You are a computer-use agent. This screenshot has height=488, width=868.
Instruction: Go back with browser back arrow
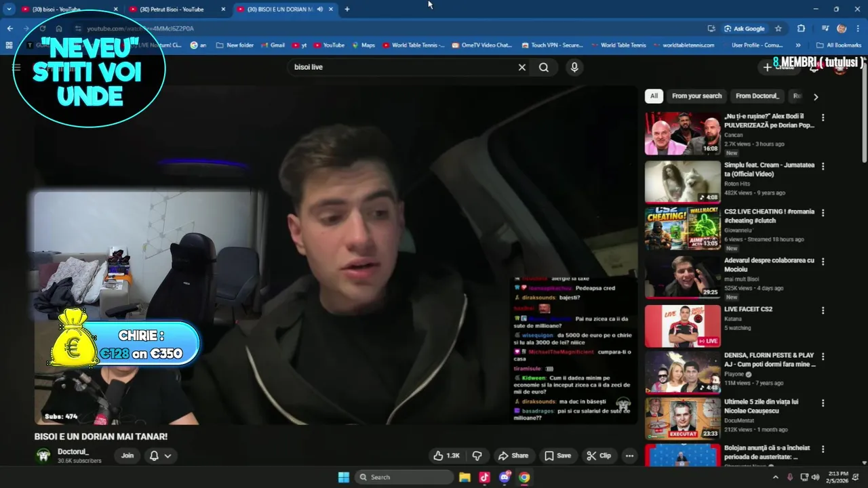9,28
